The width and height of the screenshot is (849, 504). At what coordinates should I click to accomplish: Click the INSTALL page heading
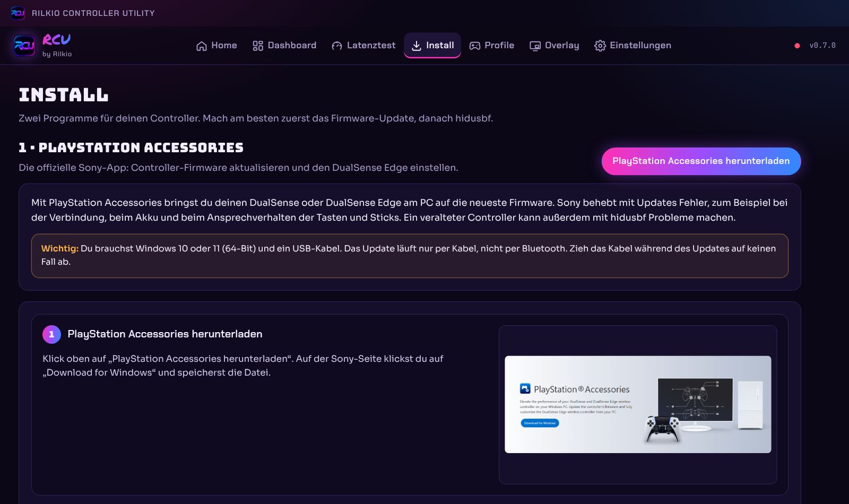tap(64, 95)
